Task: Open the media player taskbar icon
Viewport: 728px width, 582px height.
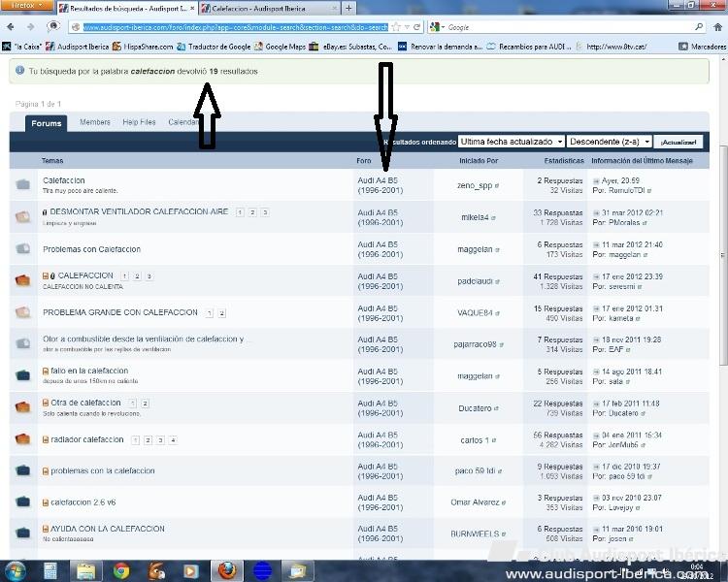Action: coord(191,571)
